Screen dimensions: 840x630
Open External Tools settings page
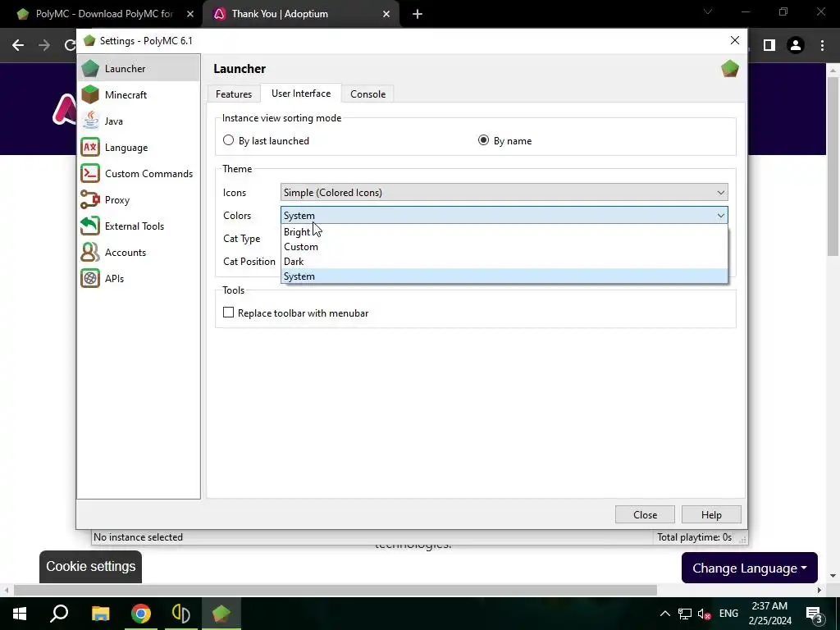pos(139,226)
